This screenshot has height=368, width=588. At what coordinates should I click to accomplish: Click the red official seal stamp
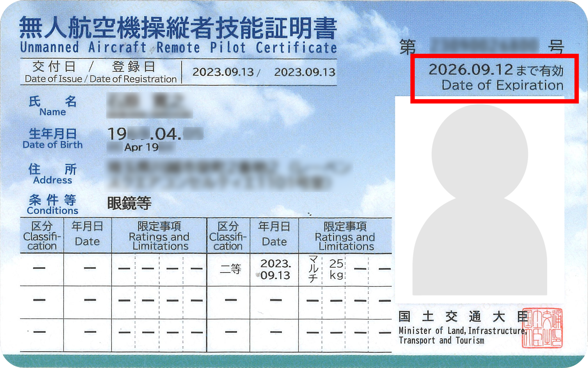coord(542,328)
